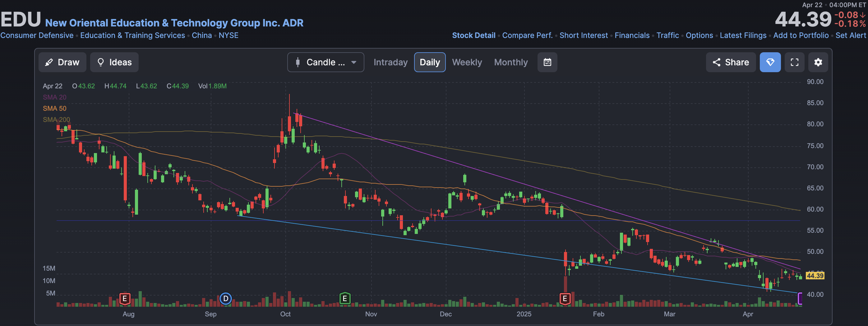Click the Ideas lightbulb icon
The width and height of the screenshot is (868, 326).
tap(100, 62)
